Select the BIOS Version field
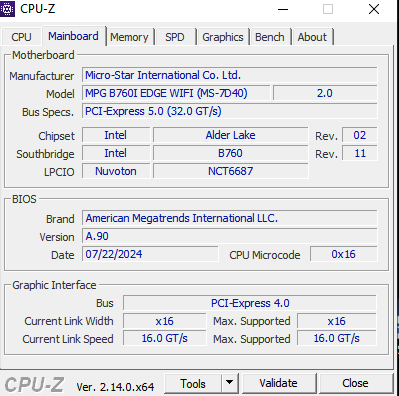 tap(230, 236)
